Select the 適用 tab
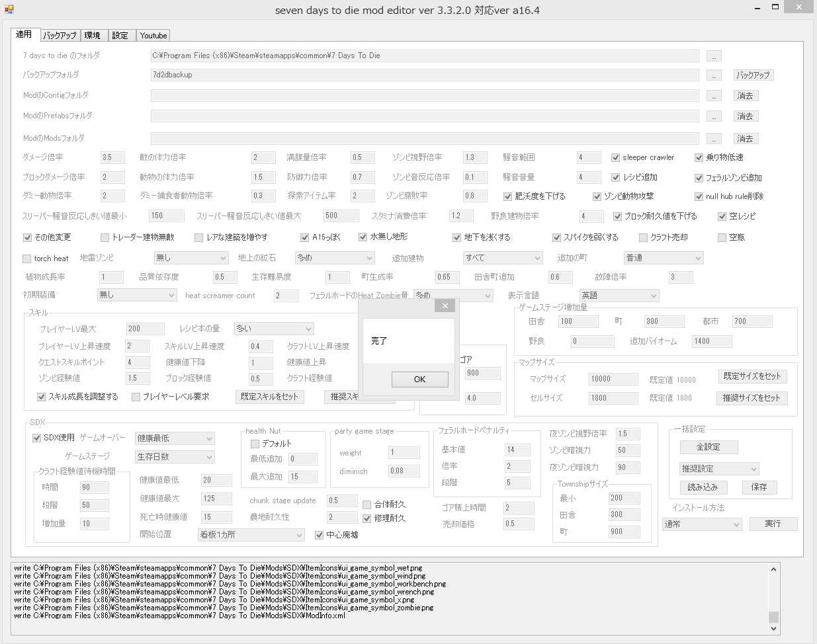Viewport: 817px width, 644px height. [24, 34]
